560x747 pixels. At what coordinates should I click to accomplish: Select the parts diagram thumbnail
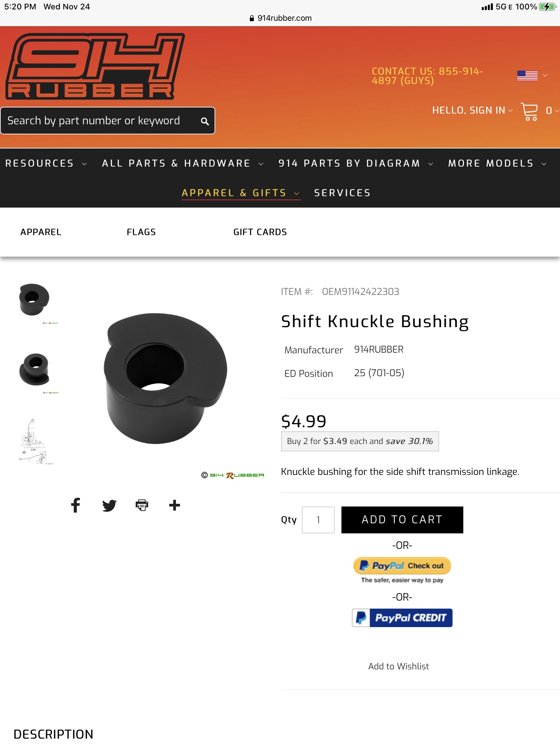point(35,441)
